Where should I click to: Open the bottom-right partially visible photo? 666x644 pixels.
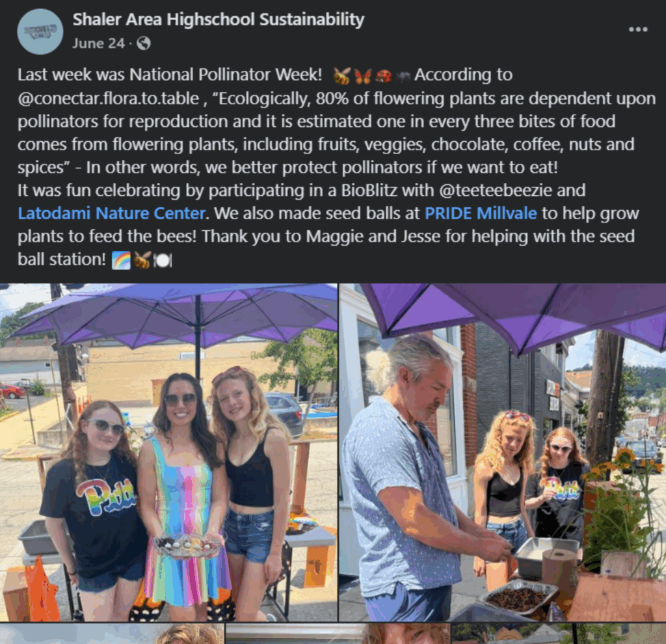(559, 634)
